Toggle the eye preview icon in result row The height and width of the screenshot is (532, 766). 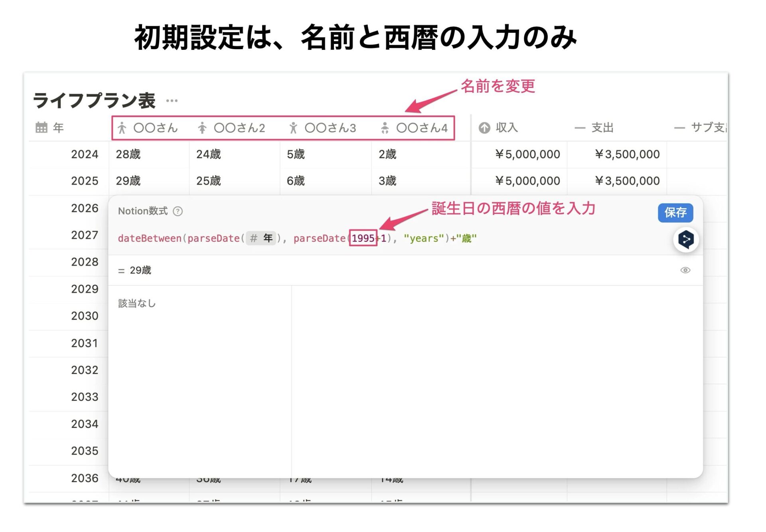(685, 270)
